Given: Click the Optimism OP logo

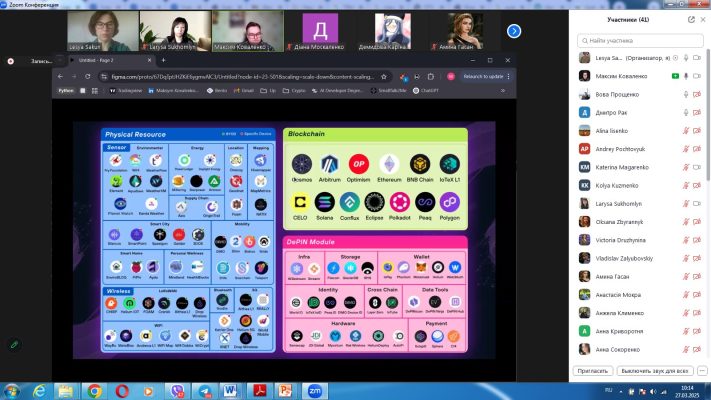Looking at the screenshot, I should coord(358,164).
